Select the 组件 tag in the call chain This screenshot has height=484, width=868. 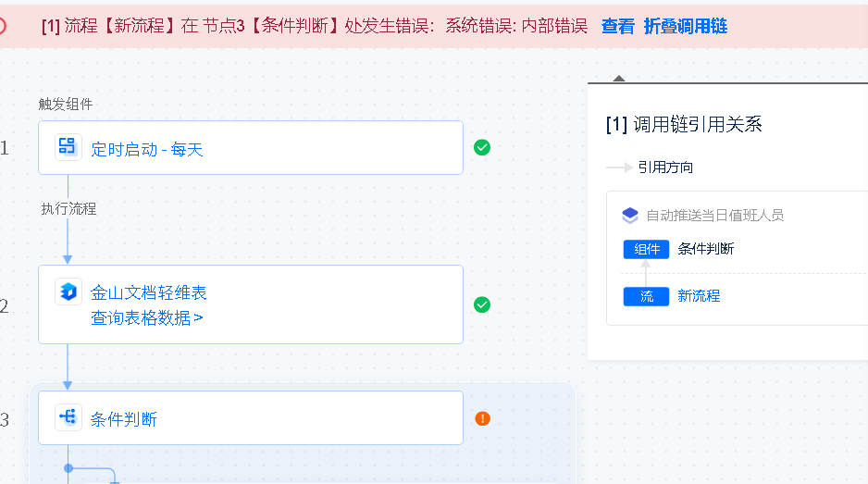(646, 249)
